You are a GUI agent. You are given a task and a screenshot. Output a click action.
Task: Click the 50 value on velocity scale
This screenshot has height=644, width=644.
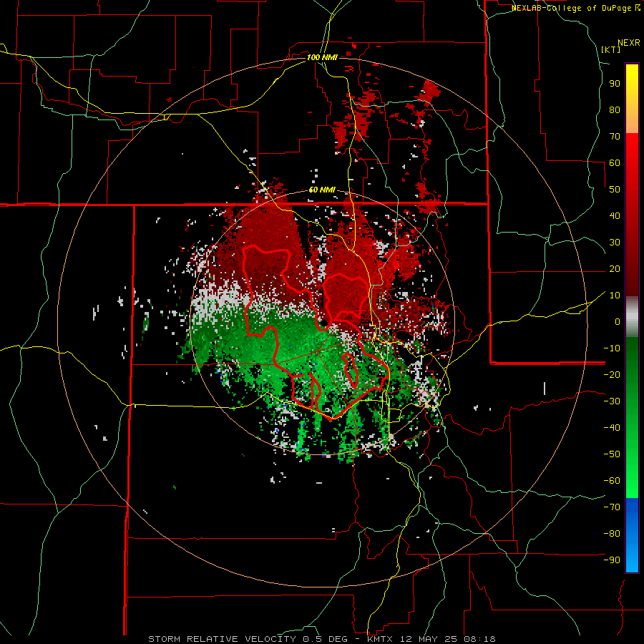[x=615, y=190]
